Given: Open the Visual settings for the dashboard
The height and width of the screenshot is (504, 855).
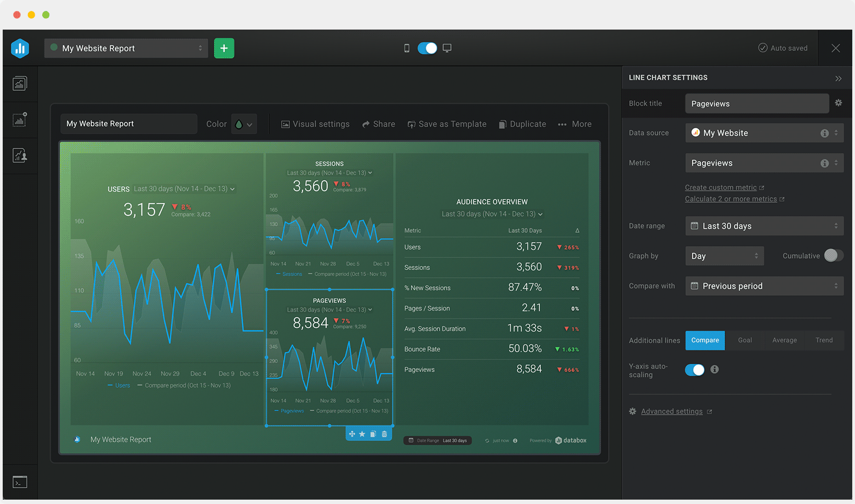Looking at the screenshot, I should coord(315,124).
